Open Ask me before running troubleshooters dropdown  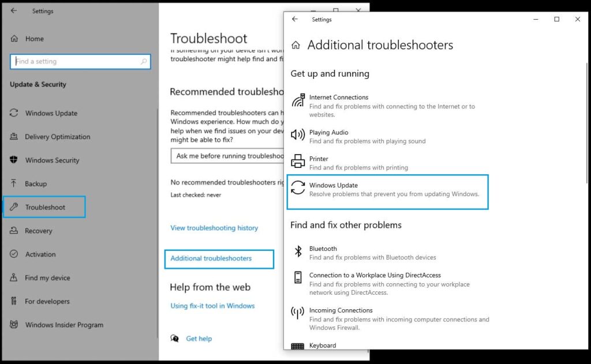pos(227,156)
